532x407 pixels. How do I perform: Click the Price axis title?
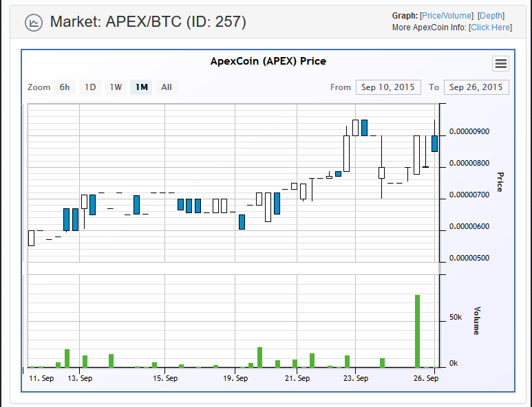click(x=500, y=182)
